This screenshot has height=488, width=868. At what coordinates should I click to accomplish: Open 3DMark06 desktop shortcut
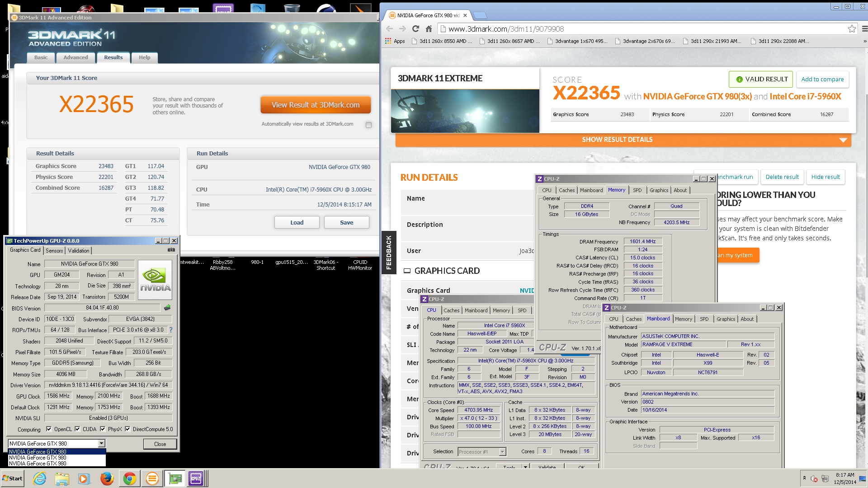(x=325, y=265)
